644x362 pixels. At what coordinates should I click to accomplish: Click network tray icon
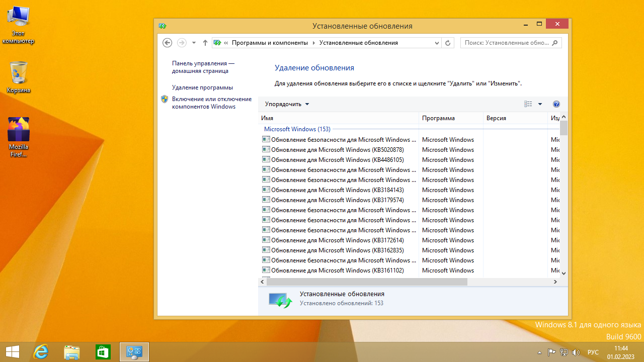click(564, 352)
